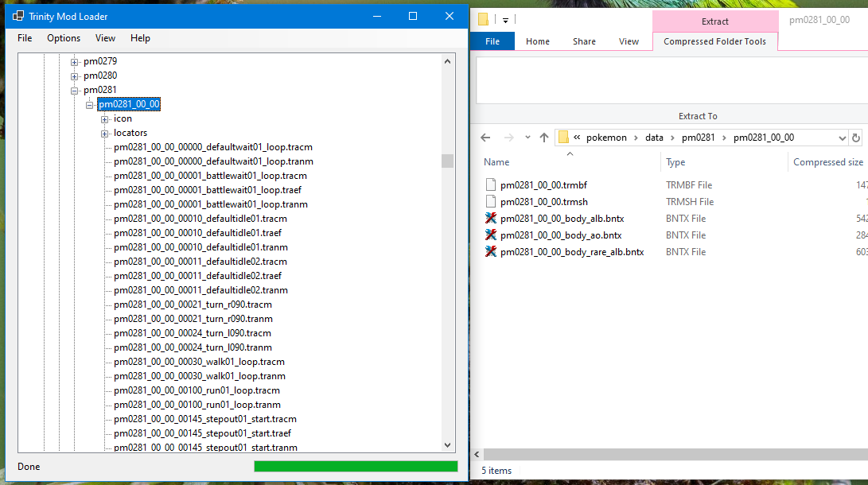Collapse the pm0281 tree node
The image size is (868, 485).
click(x=74, y=91)
